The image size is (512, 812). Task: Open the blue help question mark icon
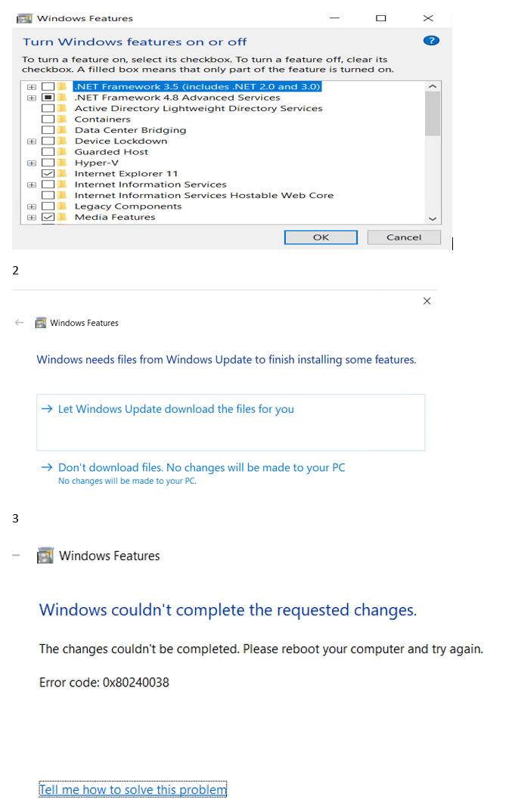point(431,40)
